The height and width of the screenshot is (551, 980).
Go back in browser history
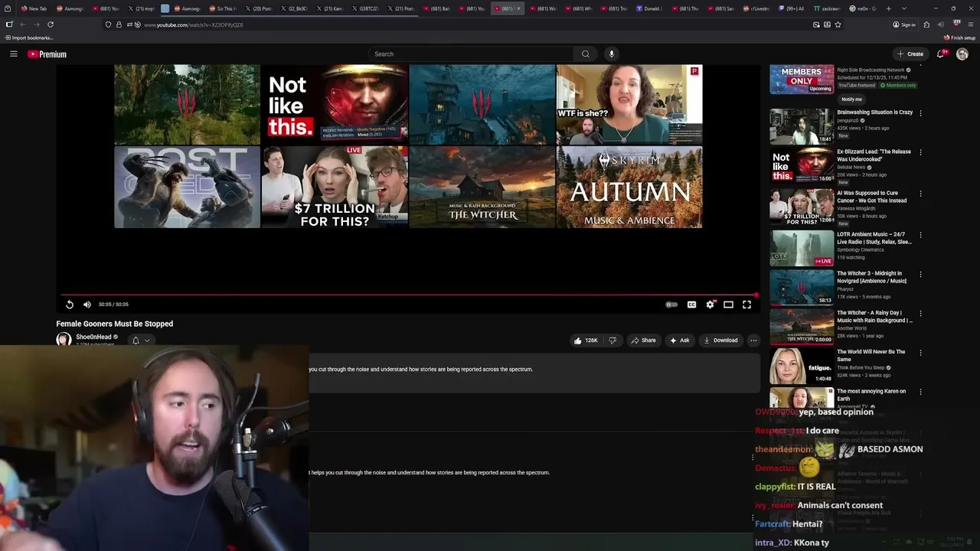coord(24,24)
